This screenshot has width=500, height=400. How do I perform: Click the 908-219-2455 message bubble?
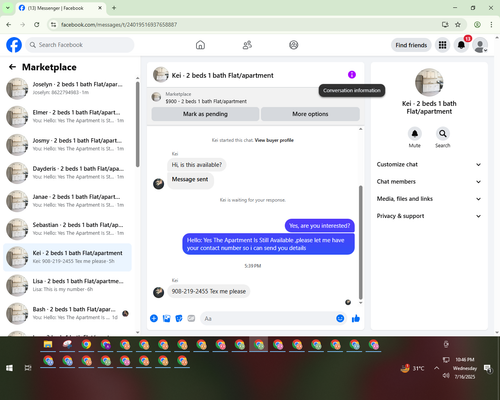[209, 291]
